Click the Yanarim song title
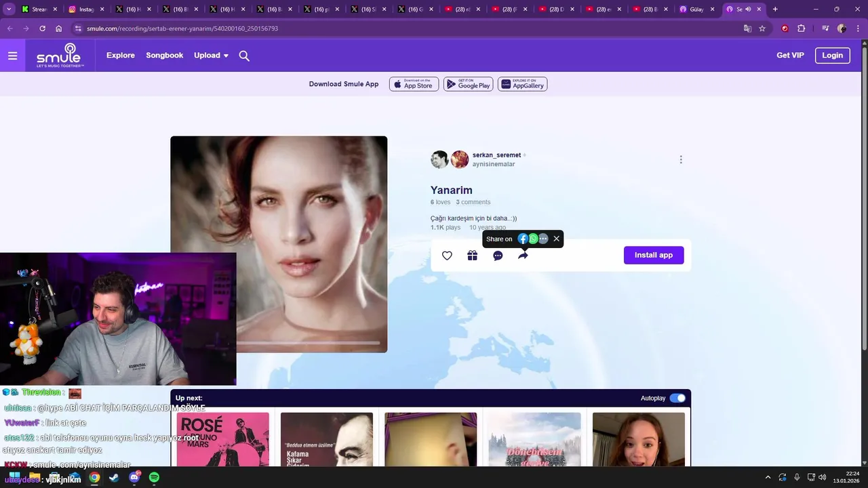Image resolution: width=868 pixels, height=488 pixels. [x=452, y=190]
